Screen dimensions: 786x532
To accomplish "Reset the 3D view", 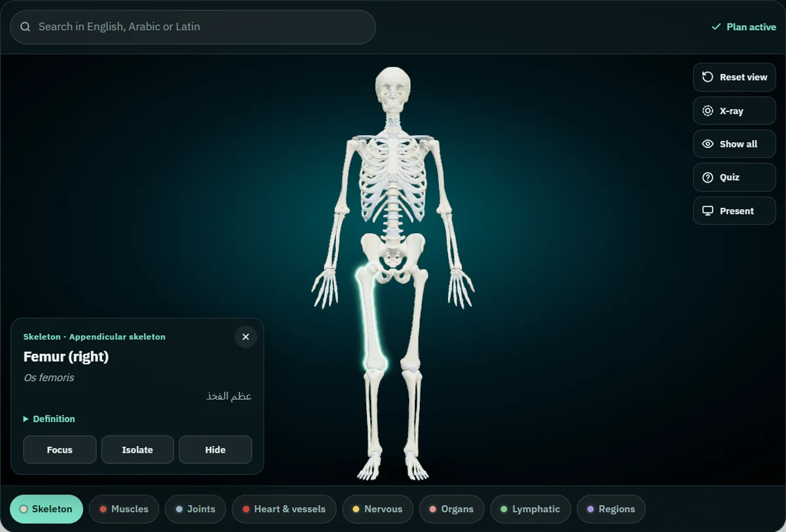I will pyautogui.click(x=734, y=77).
